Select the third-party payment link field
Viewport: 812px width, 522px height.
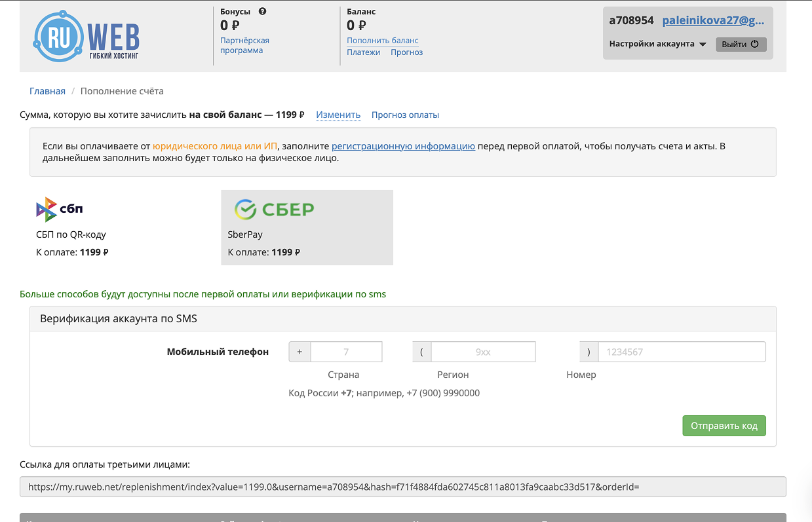tap(402, 487)
